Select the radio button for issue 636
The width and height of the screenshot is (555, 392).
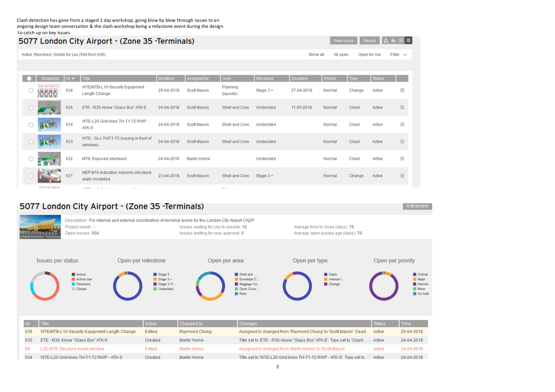pyautogui.click(x=31, y=91)
